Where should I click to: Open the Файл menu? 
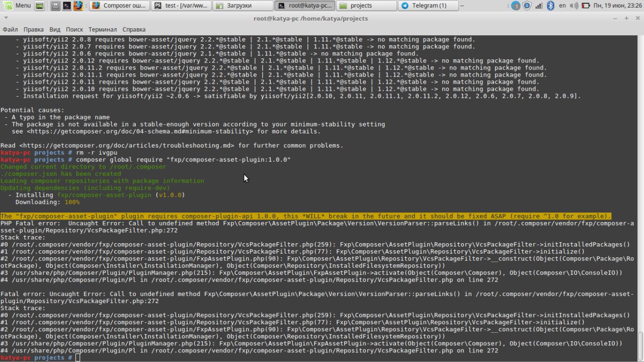(x=10, y=29)
